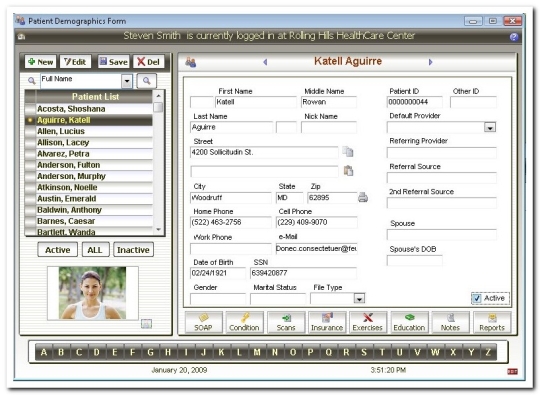This screenshot has width=540, height=395.
Task: Click the SSN field
Action: click(303, 273)
